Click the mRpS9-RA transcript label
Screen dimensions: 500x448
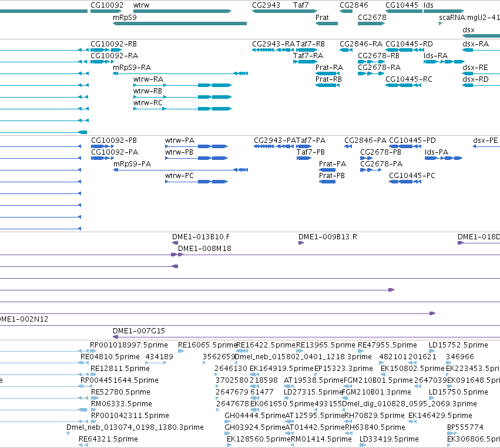pos(132,68)
